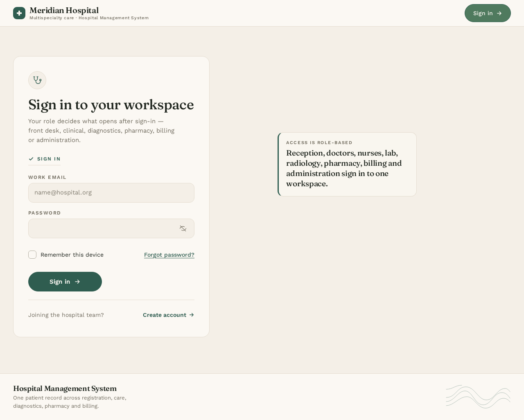Submit with the dark green Sign in button
Image resolution: width=524 pixels, height=420 pixels.
pyautogui.click(x=65, y=282)
